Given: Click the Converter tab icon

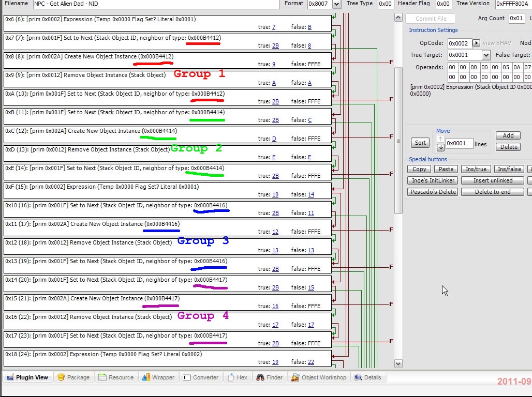Looking at the screenshot, I should coord(187,377).
